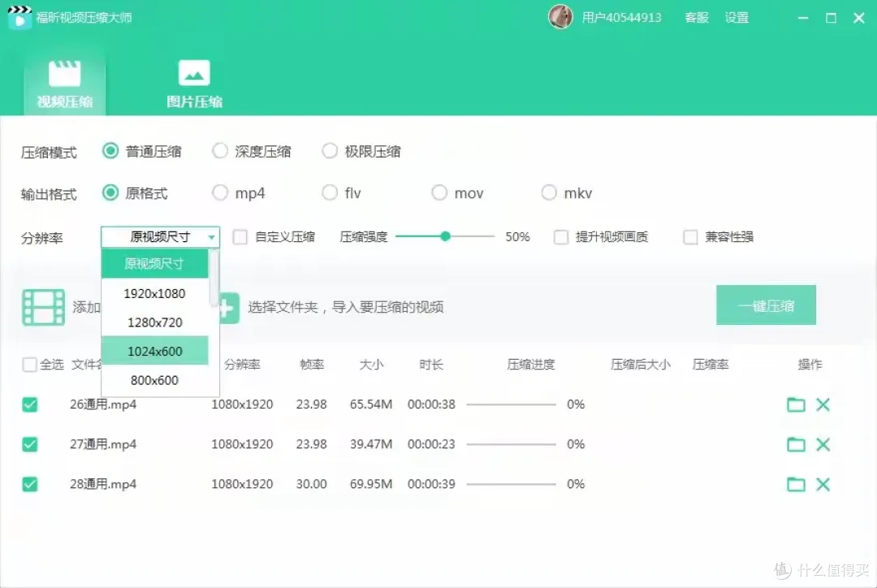Screen dimensions: 877x588
Task: Click the 时长 column header
Action: [431, 365]
